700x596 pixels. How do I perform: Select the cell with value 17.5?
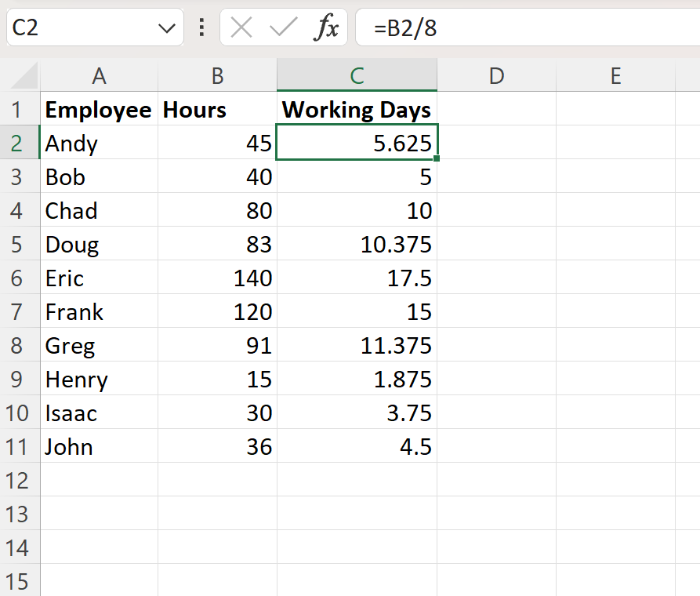point(357,278)
